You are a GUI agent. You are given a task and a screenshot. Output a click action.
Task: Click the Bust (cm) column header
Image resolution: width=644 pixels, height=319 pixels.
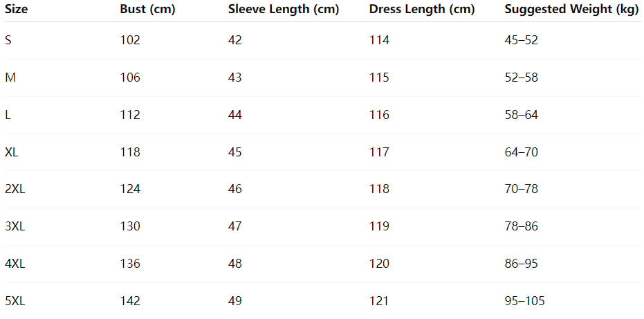tap(147, 10)
